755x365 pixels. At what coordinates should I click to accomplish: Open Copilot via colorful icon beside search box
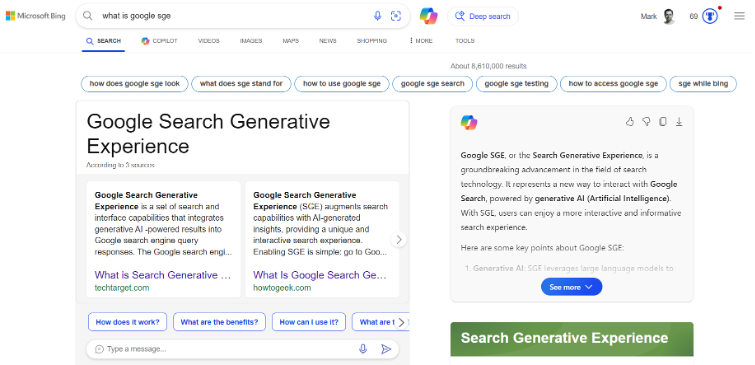[x=429, y=16]
